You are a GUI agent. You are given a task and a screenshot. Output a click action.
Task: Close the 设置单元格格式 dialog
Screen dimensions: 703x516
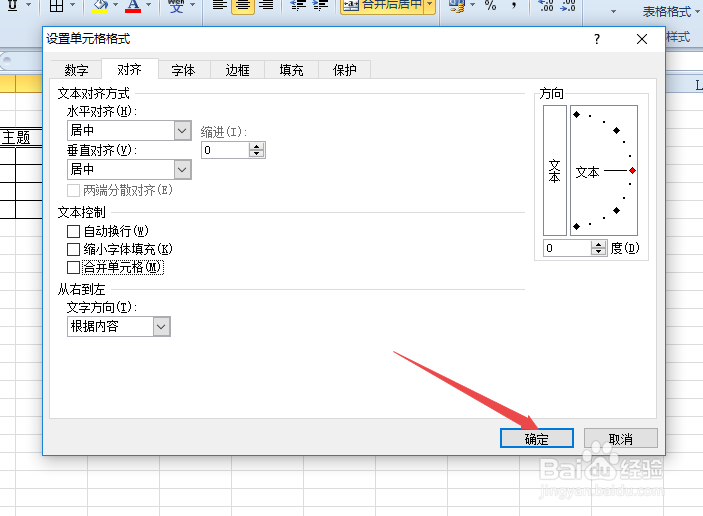[x=642, y=39]
